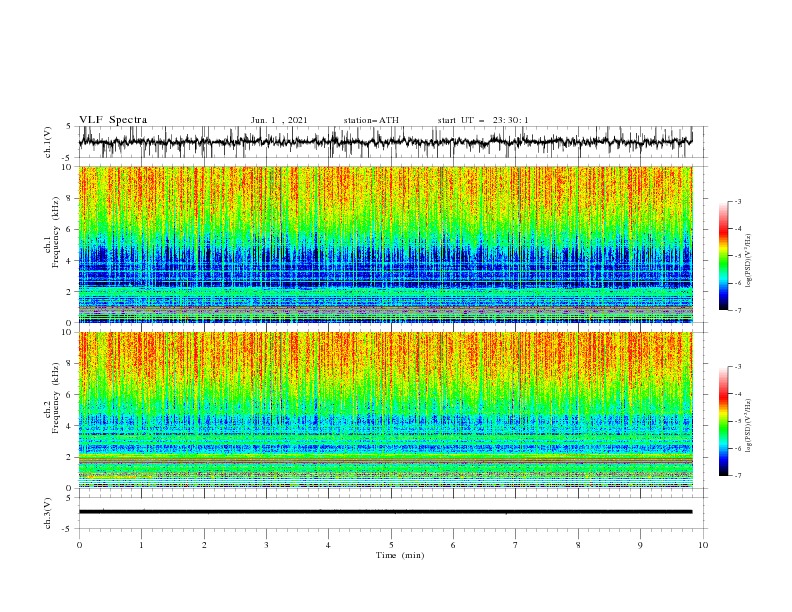Viewport: 792px width, 612px height.
Task: Click the "5" volt tick on ch.1(V) axis
Action: pyautogui.click(x=70, y=126)
